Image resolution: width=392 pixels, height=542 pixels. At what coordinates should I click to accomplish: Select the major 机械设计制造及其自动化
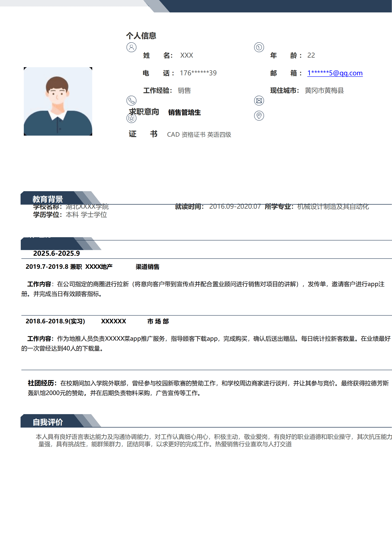point(333,206)
